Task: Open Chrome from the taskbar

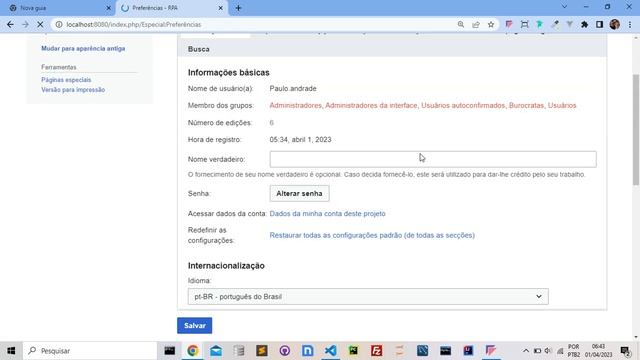Action: (x=193, y=351)
